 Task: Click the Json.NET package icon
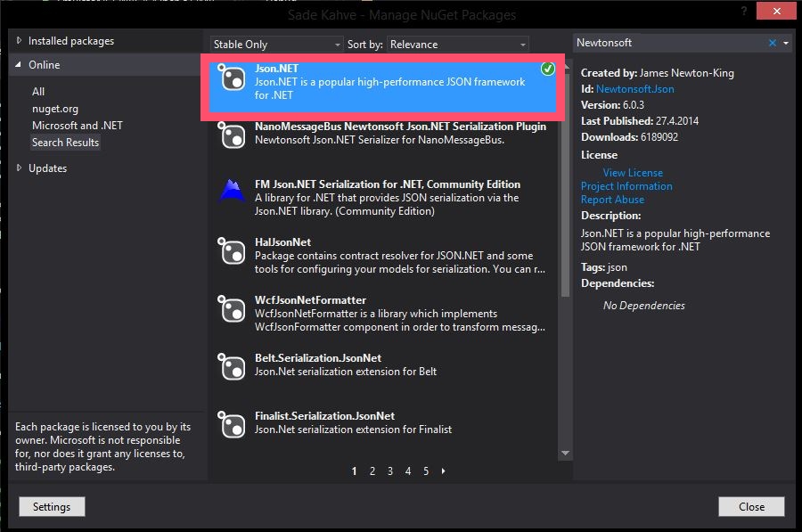click(x=233, y=79)
